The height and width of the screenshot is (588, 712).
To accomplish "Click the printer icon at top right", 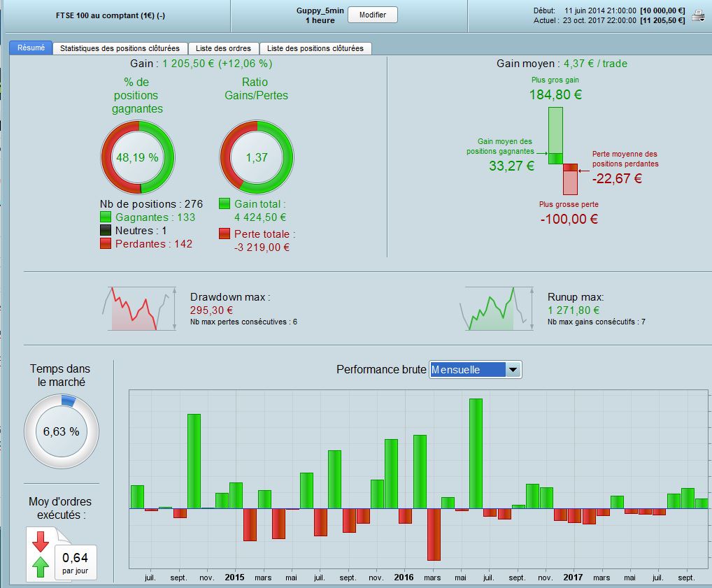I will tap(698, 15).
